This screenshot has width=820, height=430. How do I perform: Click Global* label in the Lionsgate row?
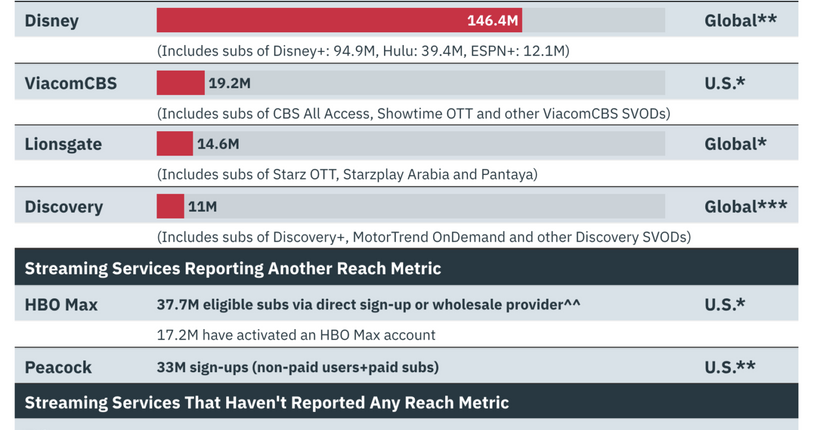(x=735, y=144)
